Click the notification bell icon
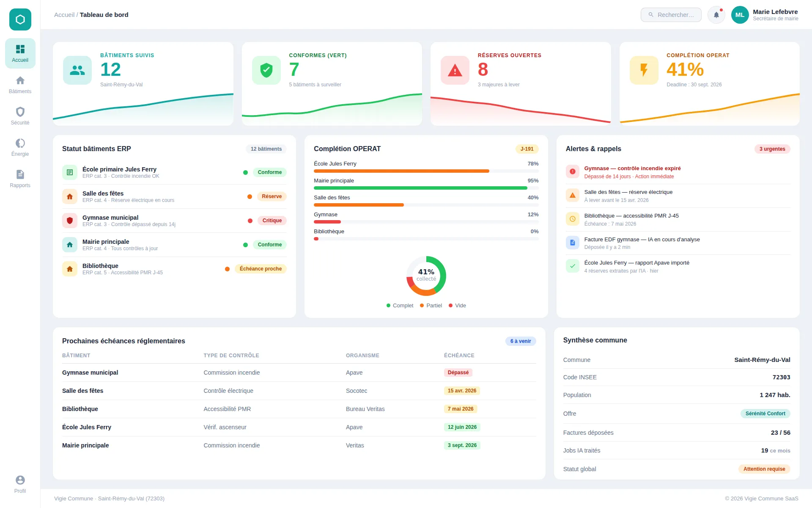This screenshot has height=508, width=812. 716,15
